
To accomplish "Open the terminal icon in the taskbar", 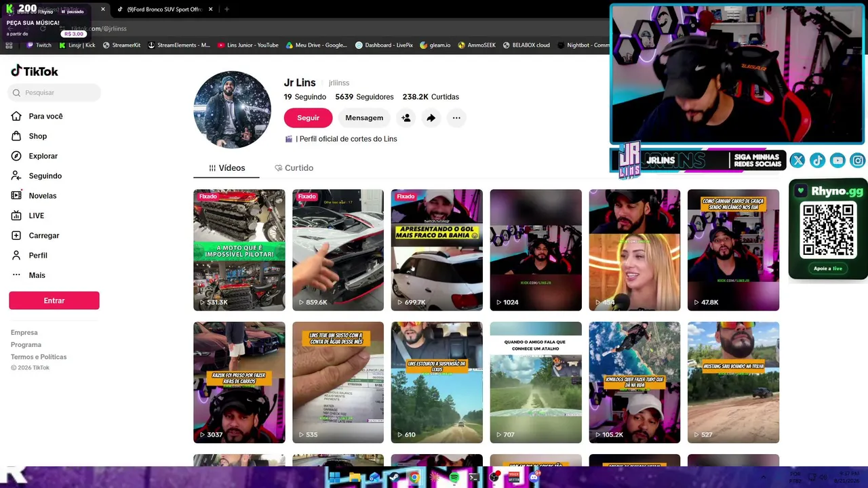I will pos(474,478).
